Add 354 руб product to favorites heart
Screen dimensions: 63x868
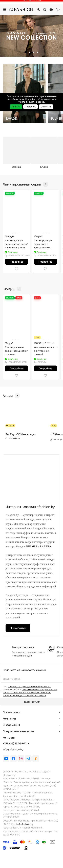point(16,269)
